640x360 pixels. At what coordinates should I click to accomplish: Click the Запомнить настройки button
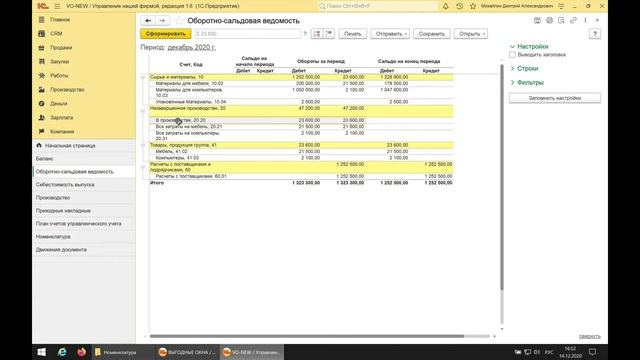tap(555, 98)
